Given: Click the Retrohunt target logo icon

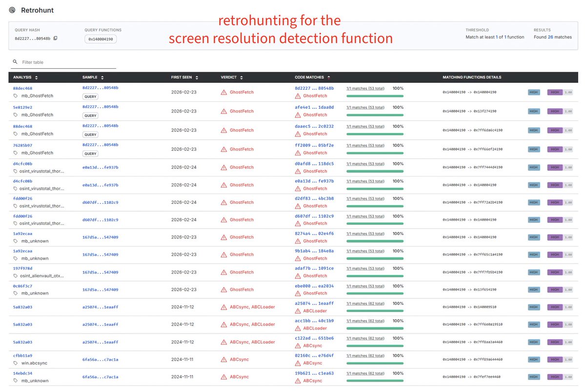Looking at the screenshot, I should 12,10.
